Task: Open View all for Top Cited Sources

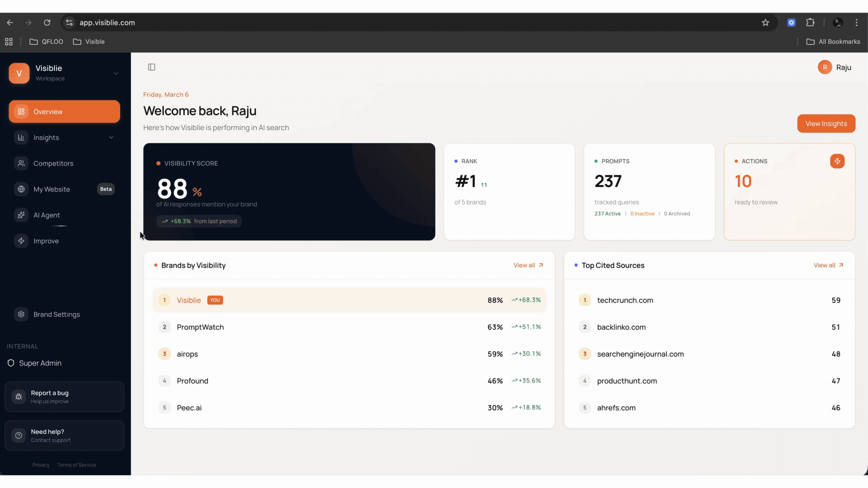Action: click(828, 265)
